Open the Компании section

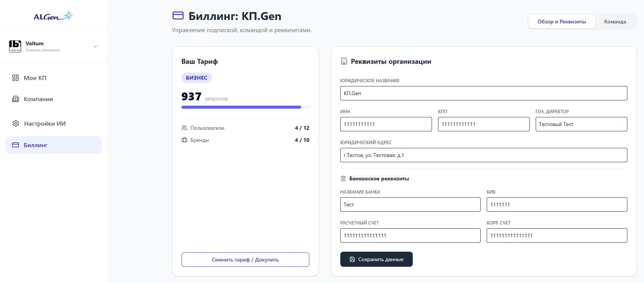[x=54, y=99]
